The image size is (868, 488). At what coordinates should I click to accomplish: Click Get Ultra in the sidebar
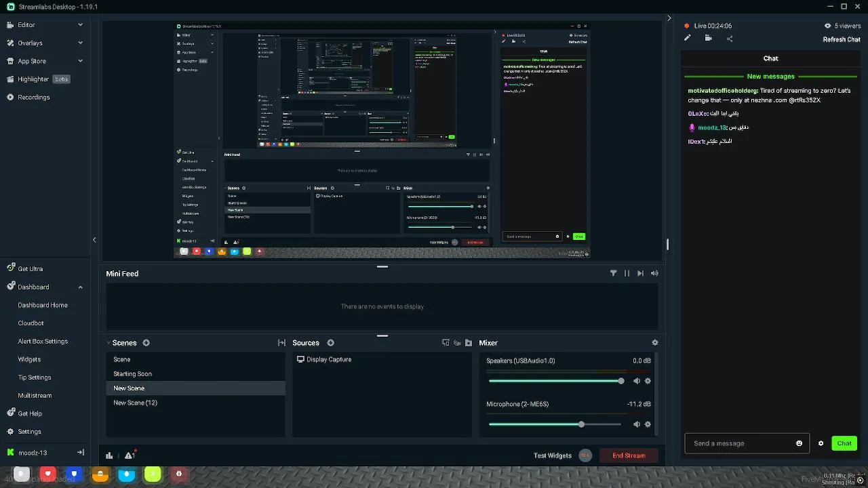[30, 269]
